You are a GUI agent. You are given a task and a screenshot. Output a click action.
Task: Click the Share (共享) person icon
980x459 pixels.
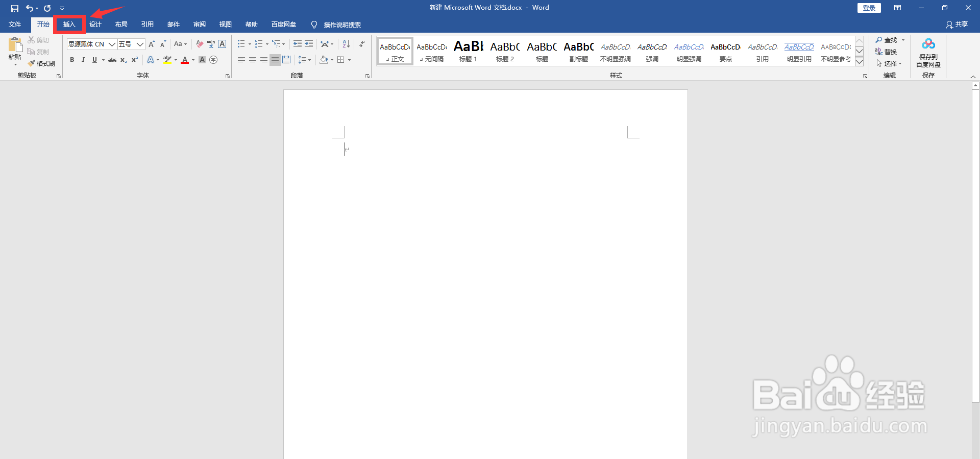click(949, 25)
